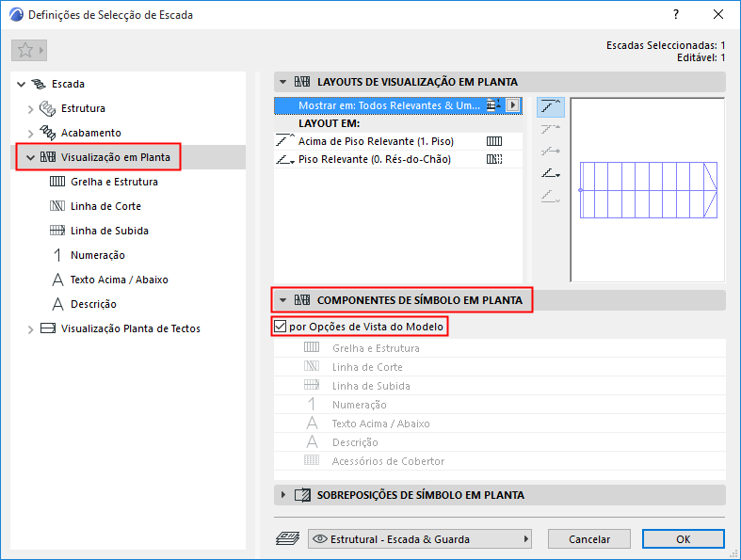
Task: Expand the Estrutura tree node
Action: click(x=30, y=109)
